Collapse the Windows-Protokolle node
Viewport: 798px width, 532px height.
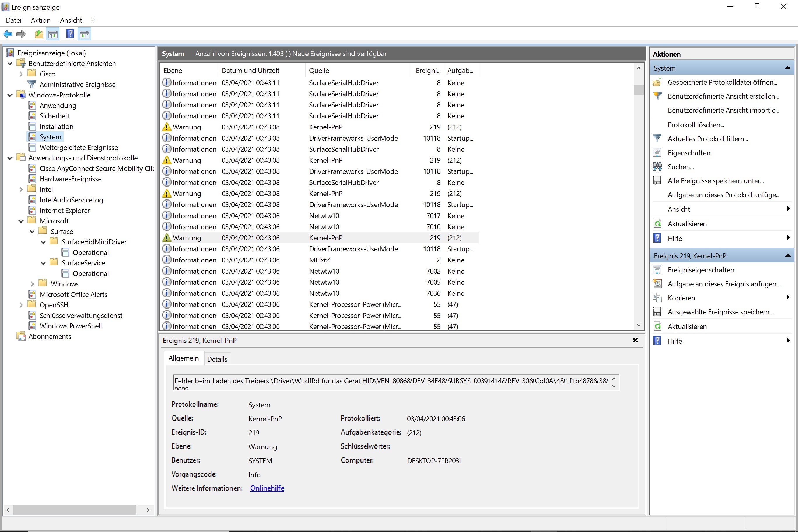(x=10, y=95)
